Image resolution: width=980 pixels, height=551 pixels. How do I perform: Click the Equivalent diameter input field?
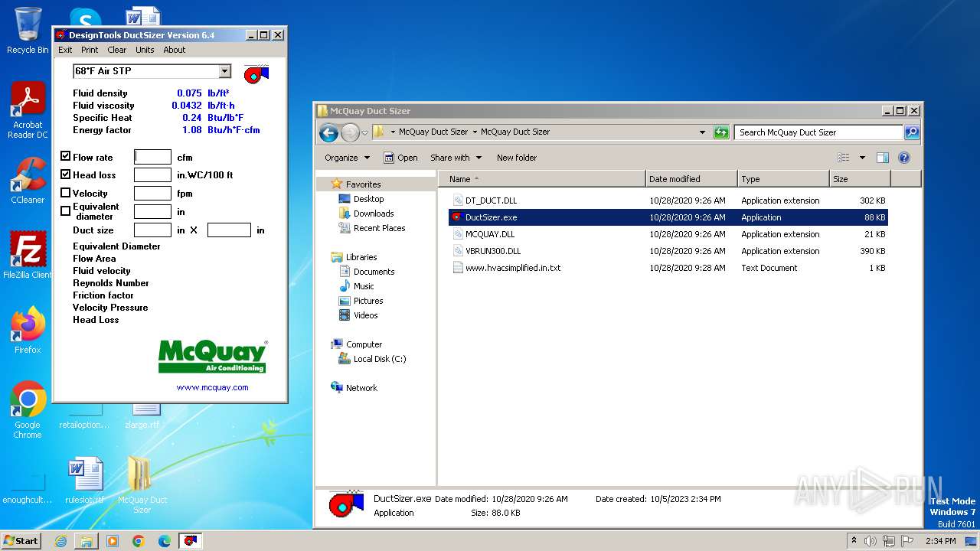point(152,212)
